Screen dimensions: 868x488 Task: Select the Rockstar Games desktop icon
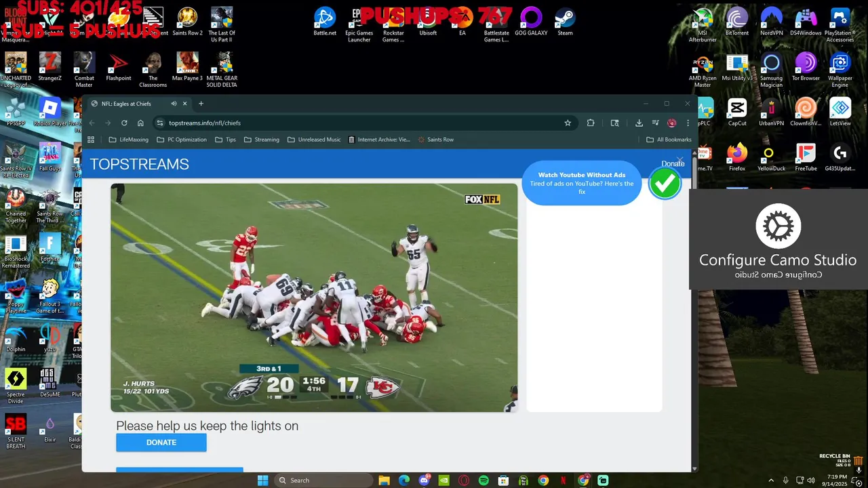coord(393,26)
